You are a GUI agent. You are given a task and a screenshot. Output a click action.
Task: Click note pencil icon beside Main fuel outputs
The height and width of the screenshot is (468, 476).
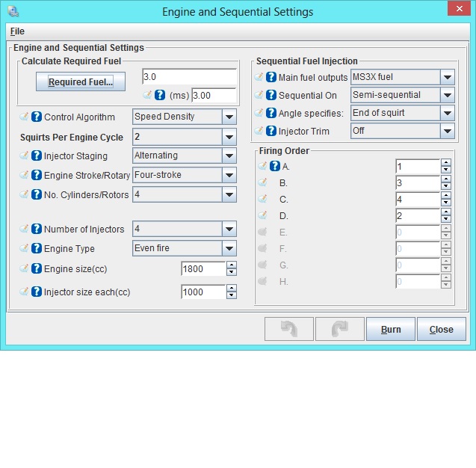tap(259, 77)
